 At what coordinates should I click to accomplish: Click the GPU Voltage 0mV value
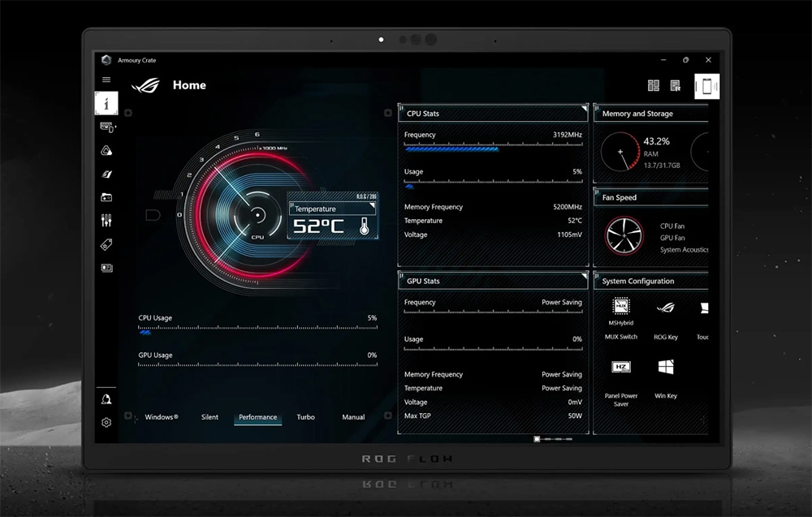575,402
